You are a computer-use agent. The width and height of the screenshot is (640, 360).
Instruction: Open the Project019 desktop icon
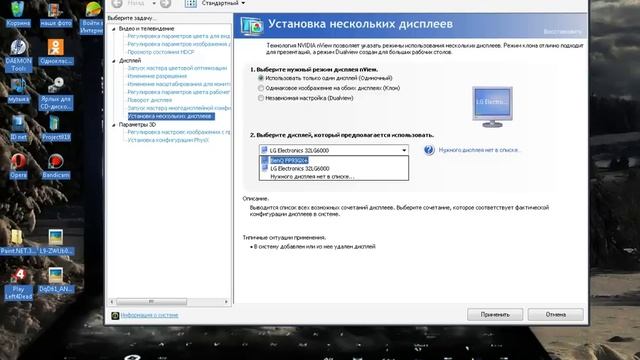pos(56,128)
